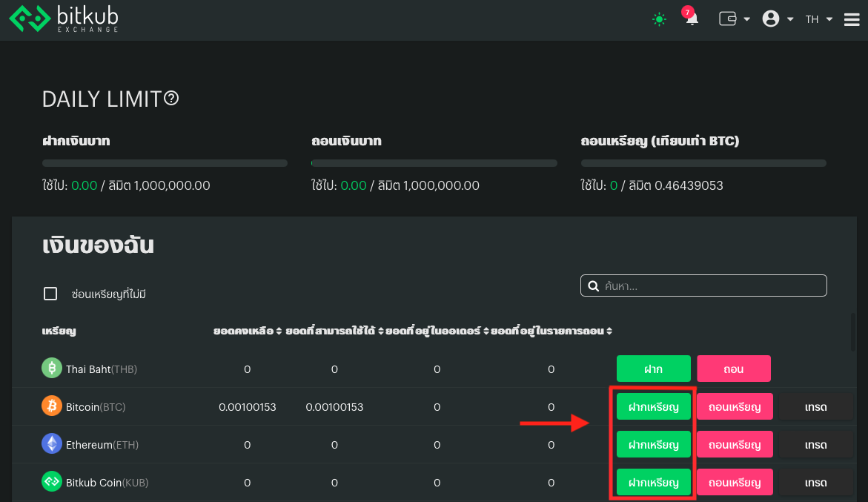Open the TH language selector
Image resolution: width=868 pixels, height=502 pixels.
[819, 19]
